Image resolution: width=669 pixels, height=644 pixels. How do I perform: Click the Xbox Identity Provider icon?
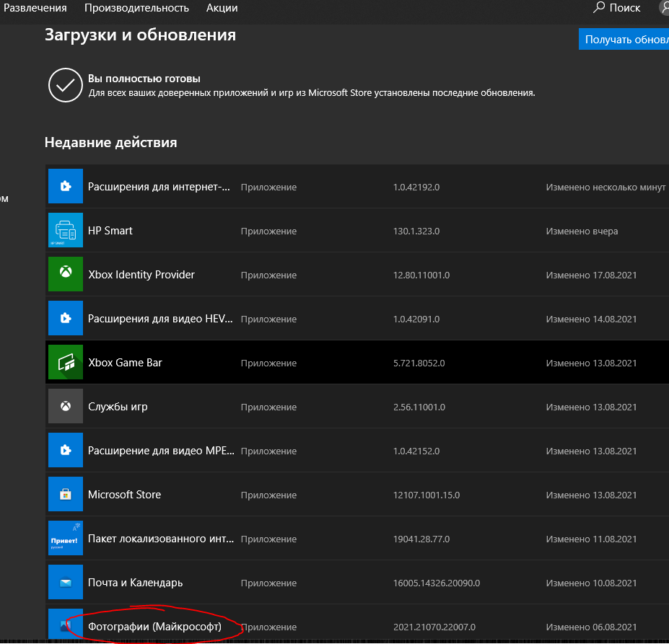[66, 275]
